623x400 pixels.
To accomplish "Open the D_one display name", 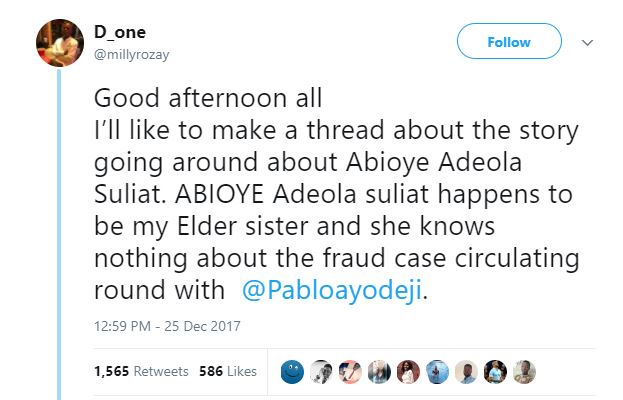I will 120,33.
